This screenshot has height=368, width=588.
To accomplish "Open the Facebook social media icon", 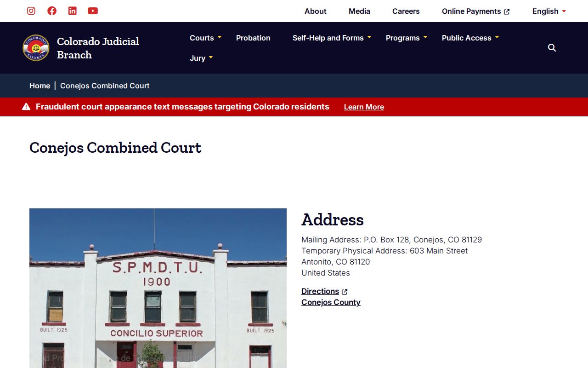I will [52, 11].
